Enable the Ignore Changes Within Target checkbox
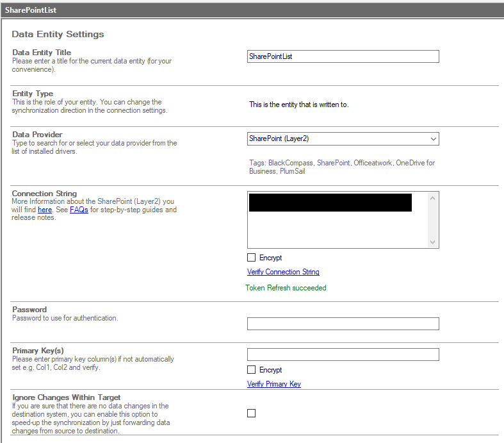Screen dimensions: 504x443 252,413
